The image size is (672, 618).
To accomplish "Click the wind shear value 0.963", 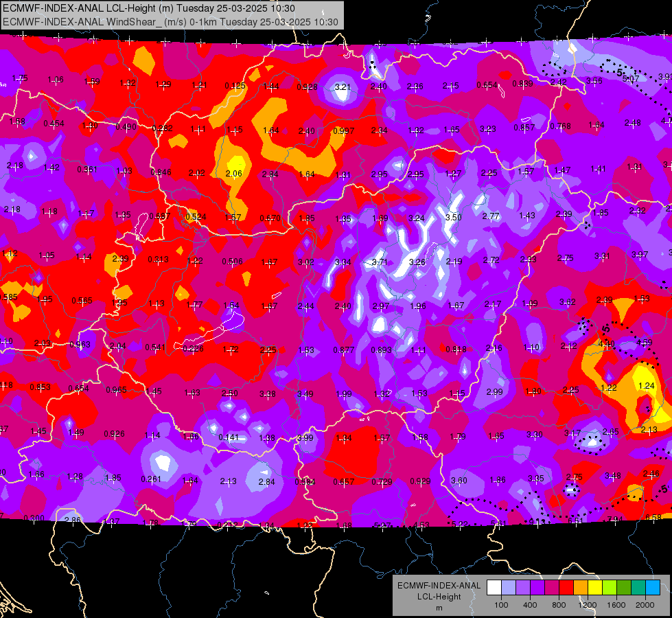I will tap(80, 345).
